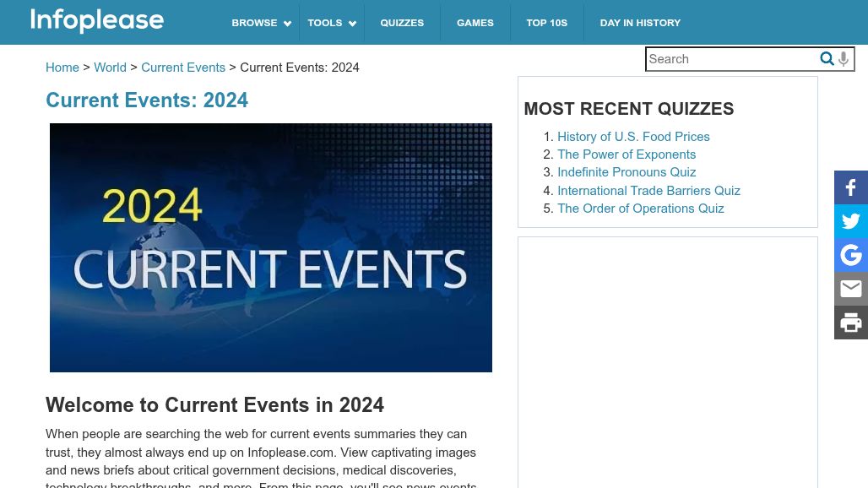Share via the Google icon
Image resolution: width=868 pixels, height=488 pixels.
coord(851,255)
